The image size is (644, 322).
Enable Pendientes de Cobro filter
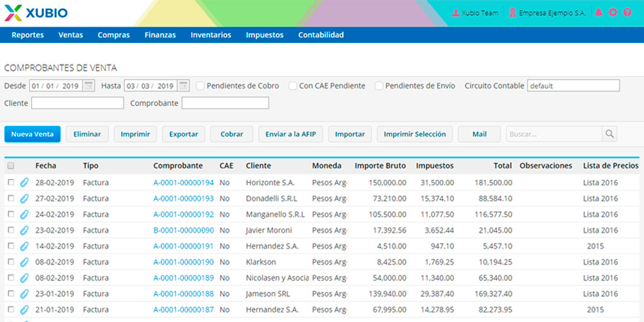coord(200,86)
